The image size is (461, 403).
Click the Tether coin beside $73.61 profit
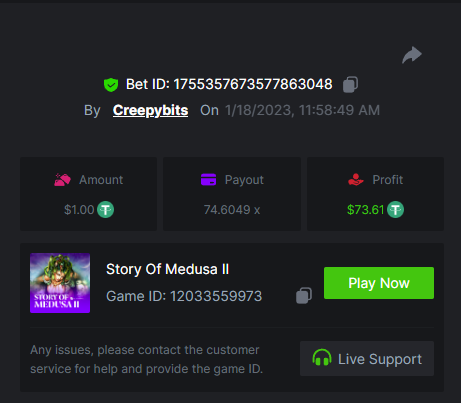pyautogui.click(x=395, y=210)
